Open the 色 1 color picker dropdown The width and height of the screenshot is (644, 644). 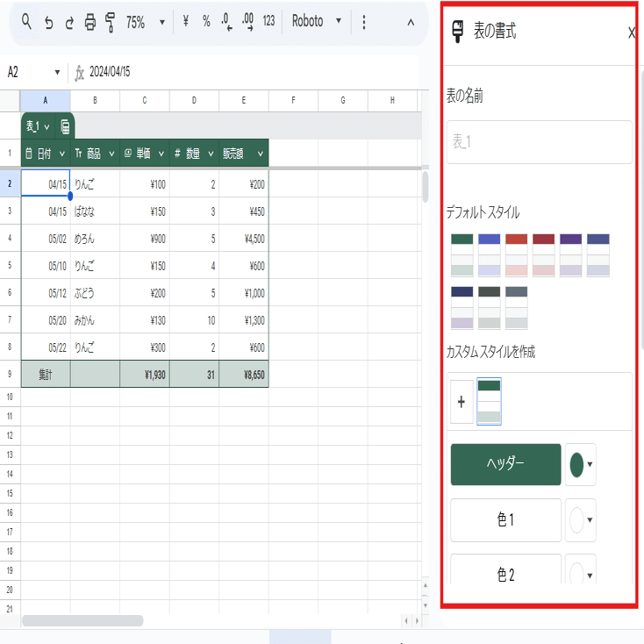(580, 520)
